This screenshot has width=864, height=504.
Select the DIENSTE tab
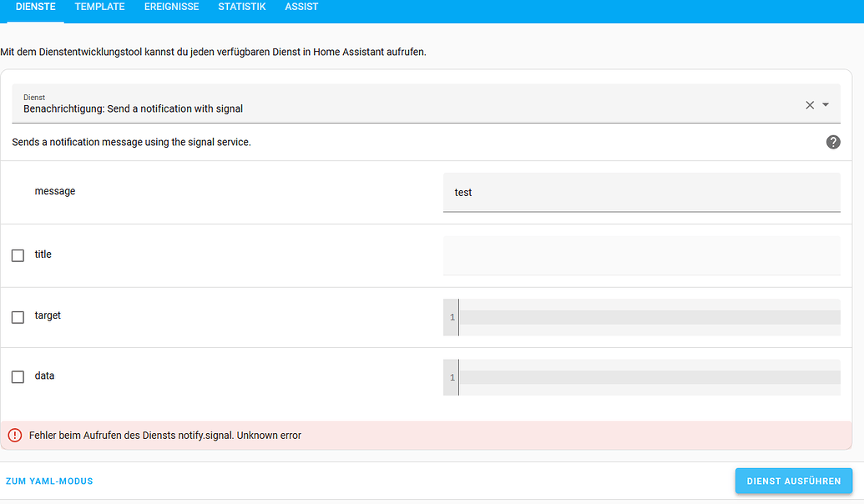35,7
